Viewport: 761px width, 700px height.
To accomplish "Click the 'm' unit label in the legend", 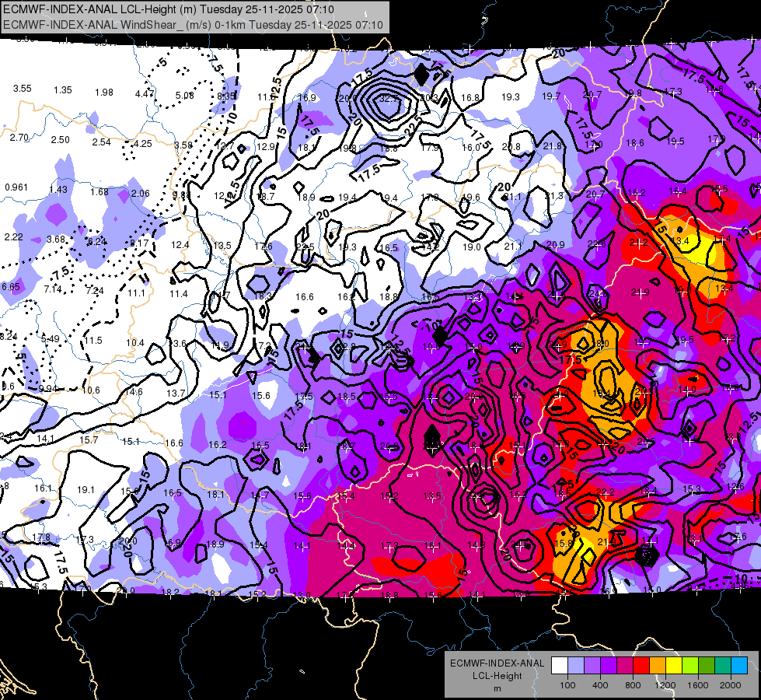I will tap(497, 688).
